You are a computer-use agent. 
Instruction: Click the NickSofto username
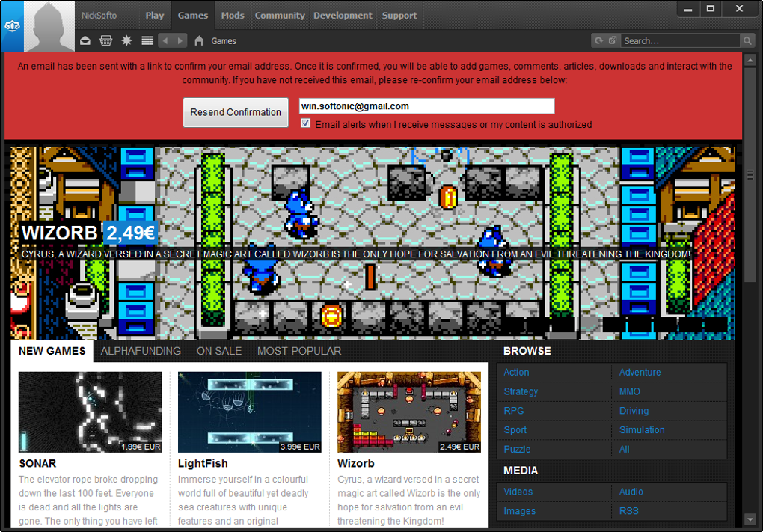99,16
